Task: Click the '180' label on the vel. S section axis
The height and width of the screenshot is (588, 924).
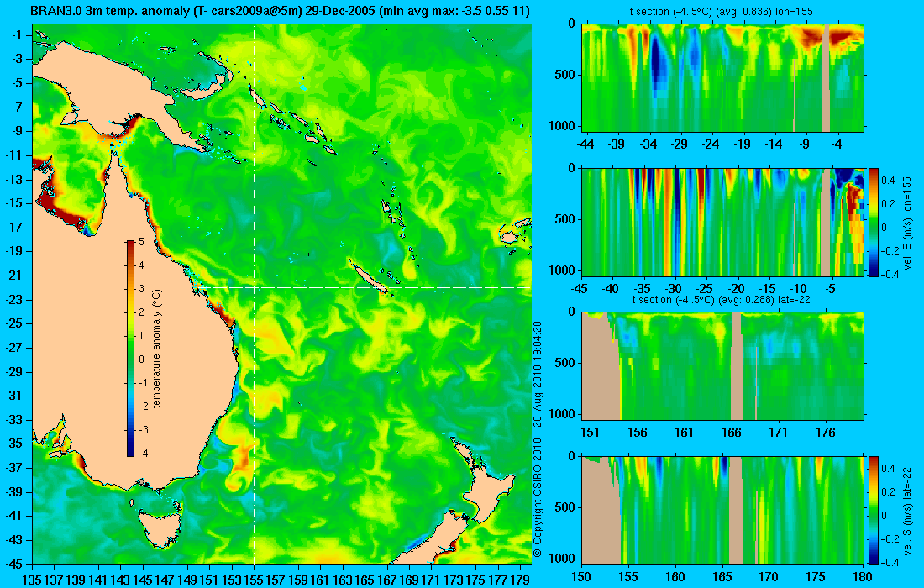Action: click(x=863, y=576)
